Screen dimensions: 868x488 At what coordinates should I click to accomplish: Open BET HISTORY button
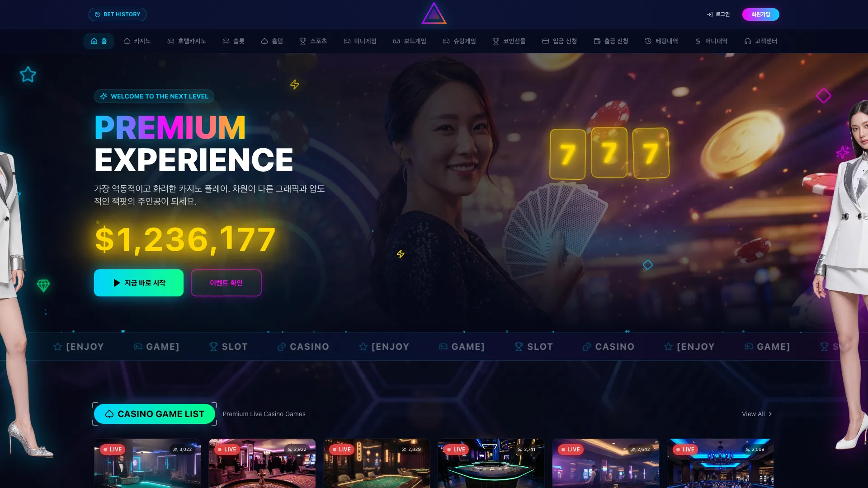click(x=118, y=14)
